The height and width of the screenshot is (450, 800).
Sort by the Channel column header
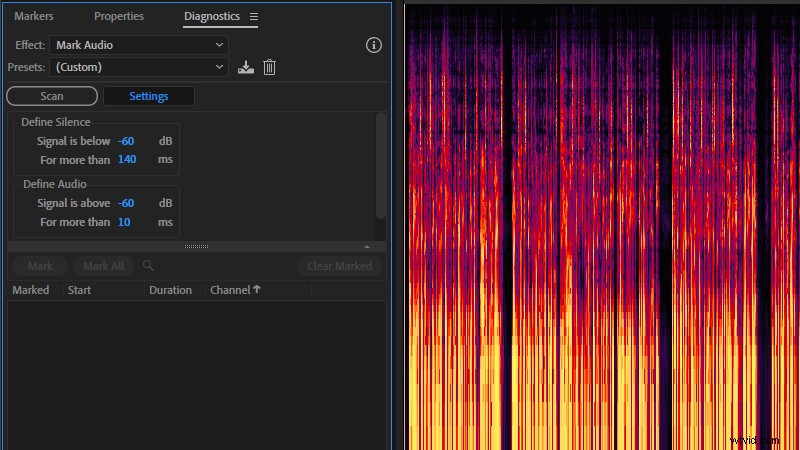pyautogui.click(x=230, y=290)
